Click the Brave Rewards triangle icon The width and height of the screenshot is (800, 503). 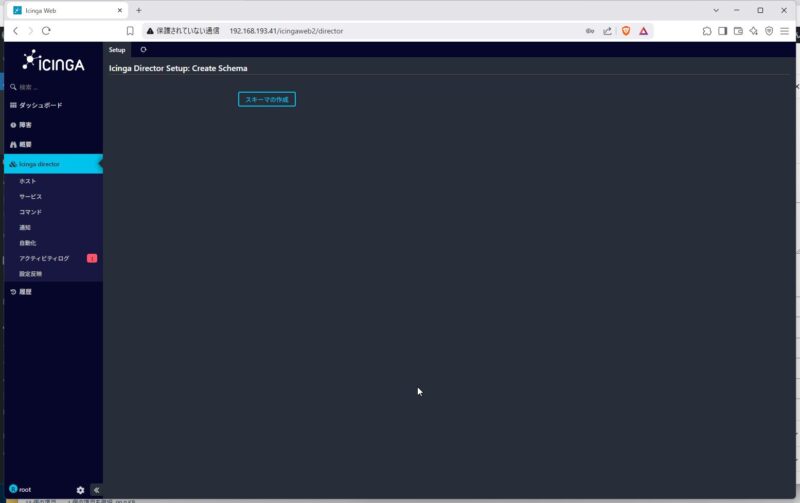643,31
